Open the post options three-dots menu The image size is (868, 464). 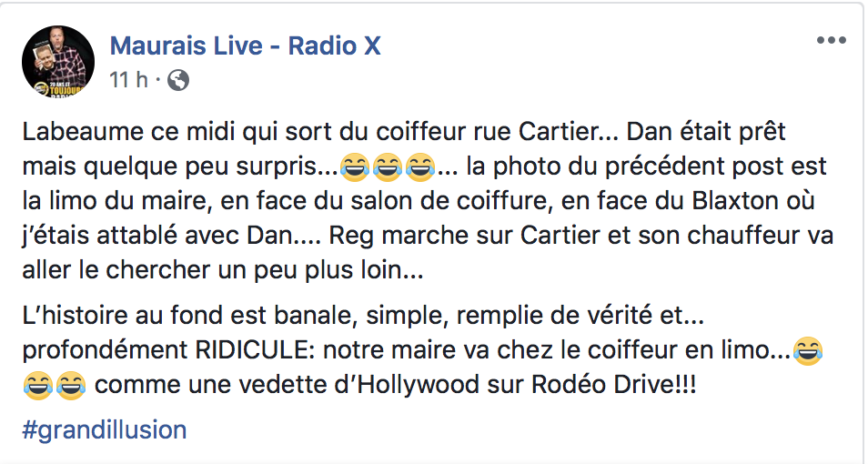(832, 40)
